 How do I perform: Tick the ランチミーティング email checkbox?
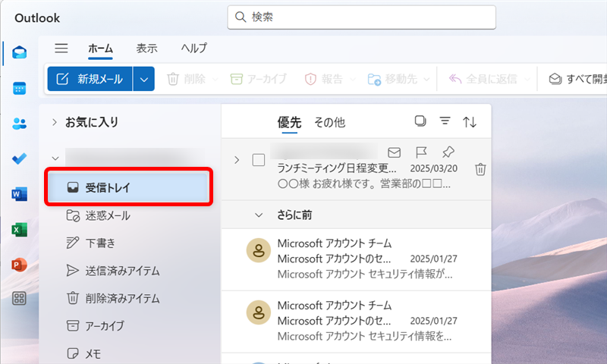coord(259,160)
